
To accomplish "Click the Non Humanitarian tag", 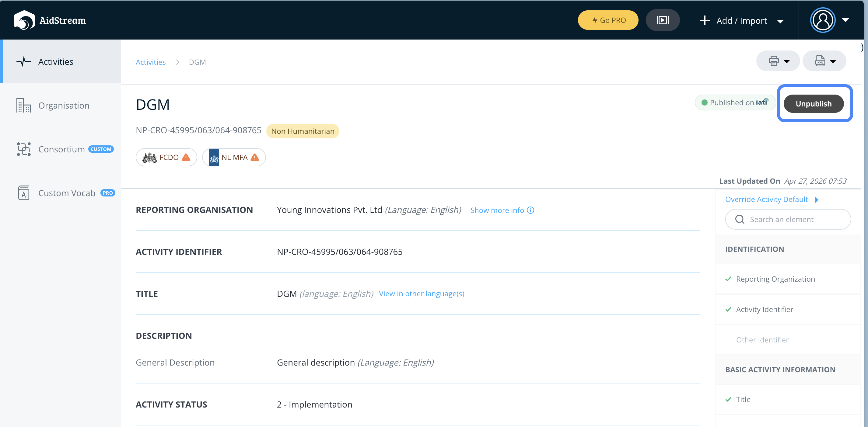I will click(x=303, y=131).
